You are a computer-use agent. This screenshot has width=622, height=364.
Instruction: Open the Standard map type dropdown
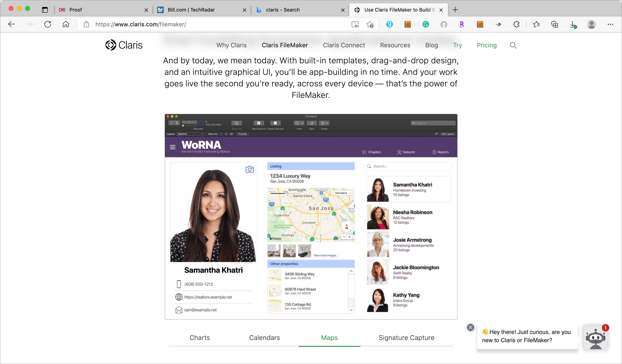[343, 193]
